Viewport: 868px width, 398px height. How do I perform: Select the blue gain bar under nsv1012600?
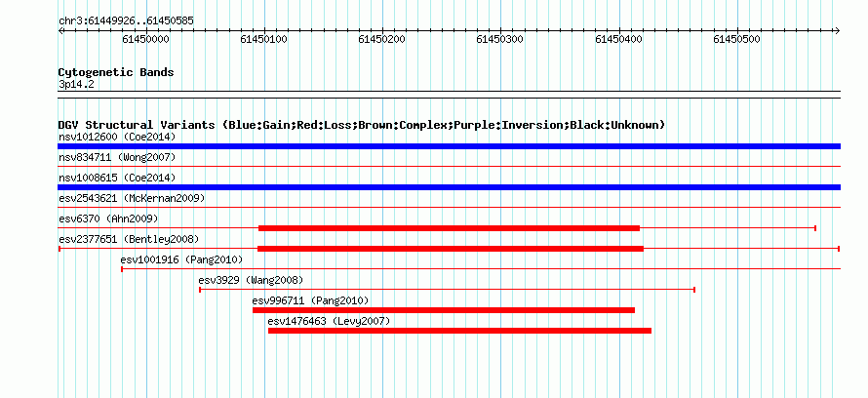pos(449,146)
